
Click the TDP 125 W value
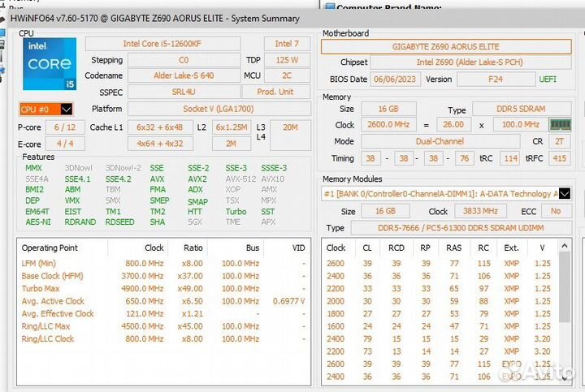[287, 60]
